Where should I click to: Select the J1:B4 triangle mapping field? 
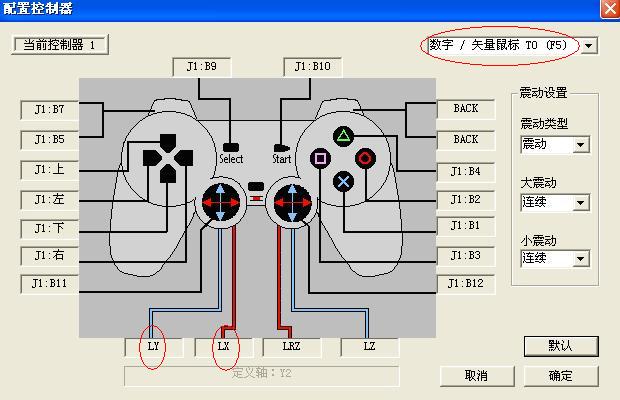pos(466,172)
